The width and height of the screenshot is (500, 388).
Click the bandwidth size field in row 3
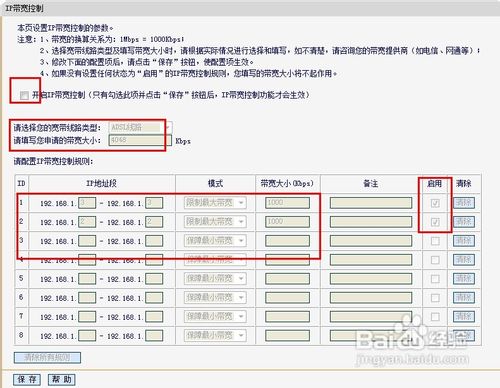[287, 241]
